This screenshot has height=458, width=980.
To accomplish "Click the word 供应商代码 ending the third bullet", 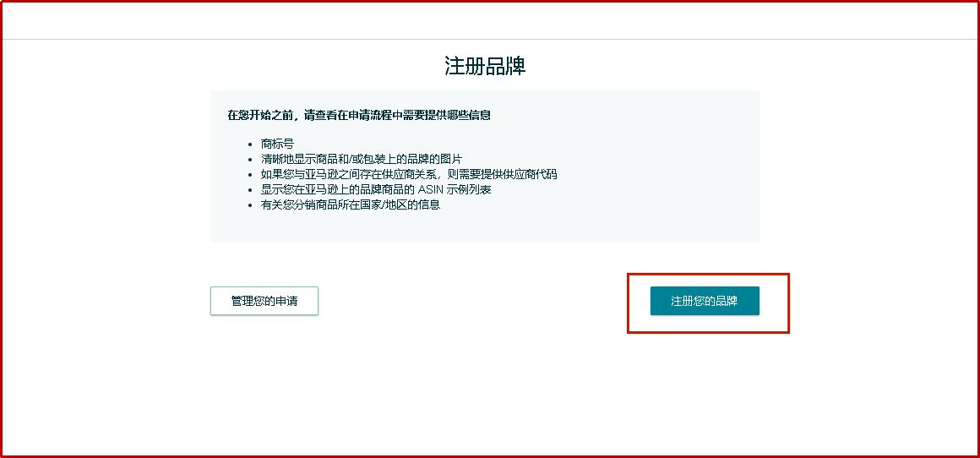I will (x=530, y=174).
